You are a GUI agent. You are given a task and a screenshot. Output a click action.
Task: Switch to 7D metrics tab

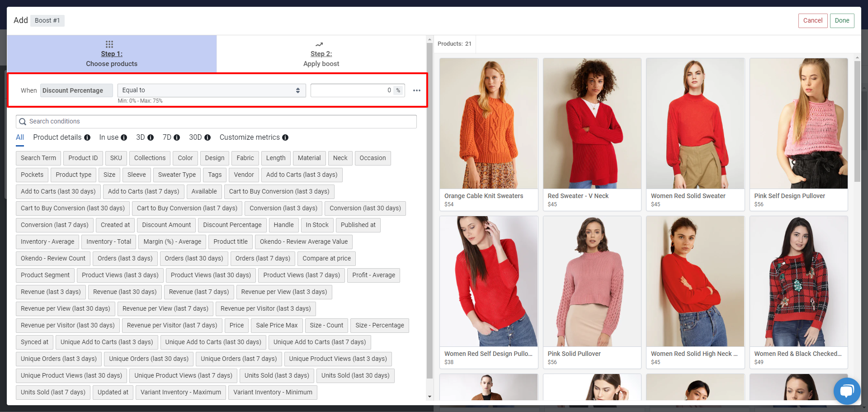167,137
